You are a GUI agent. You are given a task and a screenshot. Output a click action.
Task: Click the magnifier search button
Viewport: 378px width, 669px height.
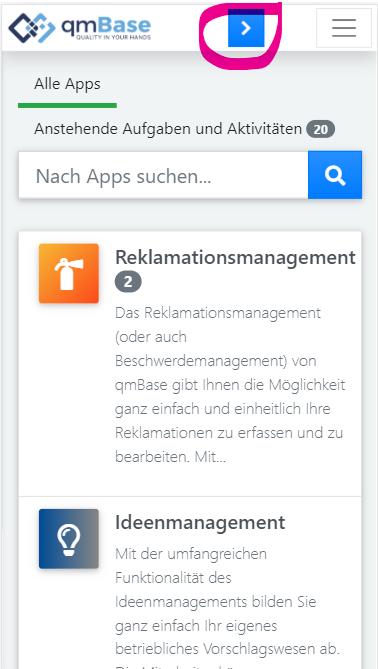click(335, 175)
